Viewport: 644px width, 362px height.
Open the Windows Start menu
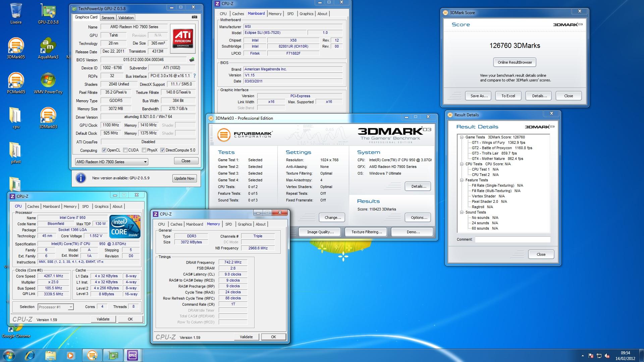coord(9,355)
